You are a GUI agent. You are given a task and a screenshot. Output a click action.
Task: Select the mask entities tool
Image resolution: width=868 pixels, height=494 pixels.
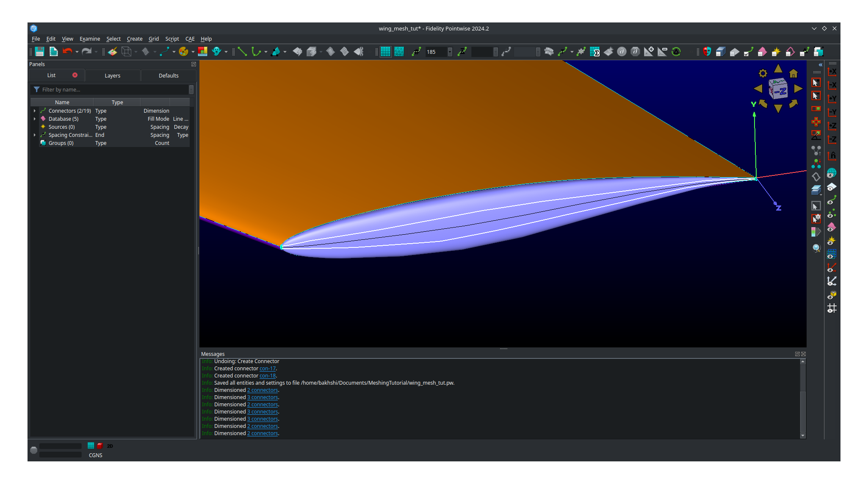pyautogui.click(x=707, y=52)
